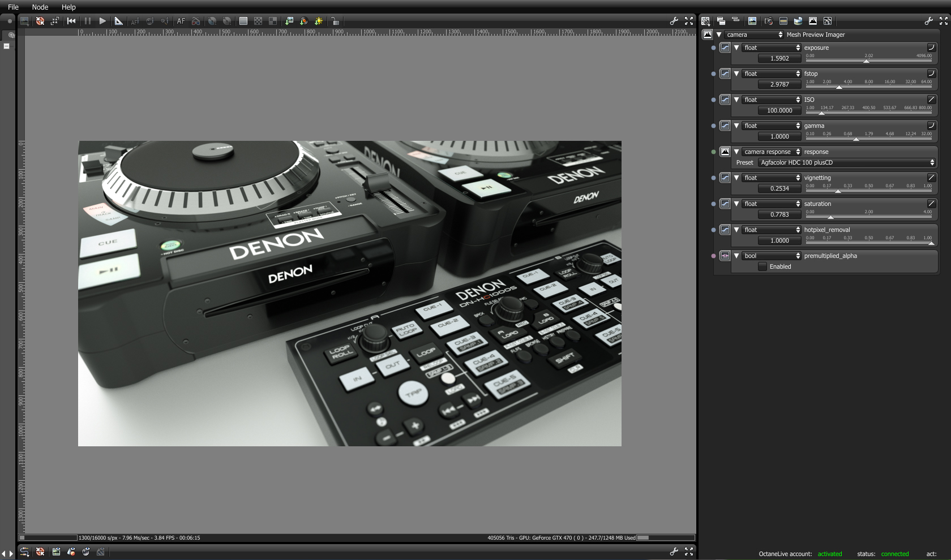
Task: Open the Agfacolor HDC 100 plusCD preset dropdown
Action: click(847, 162)
